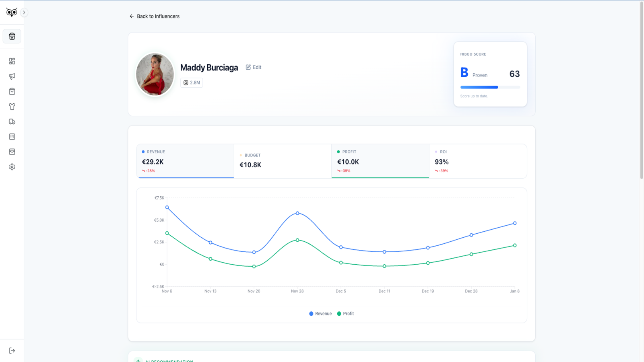Select the storefront icon in the sidebar
The image size is (644, 362).
12,36
